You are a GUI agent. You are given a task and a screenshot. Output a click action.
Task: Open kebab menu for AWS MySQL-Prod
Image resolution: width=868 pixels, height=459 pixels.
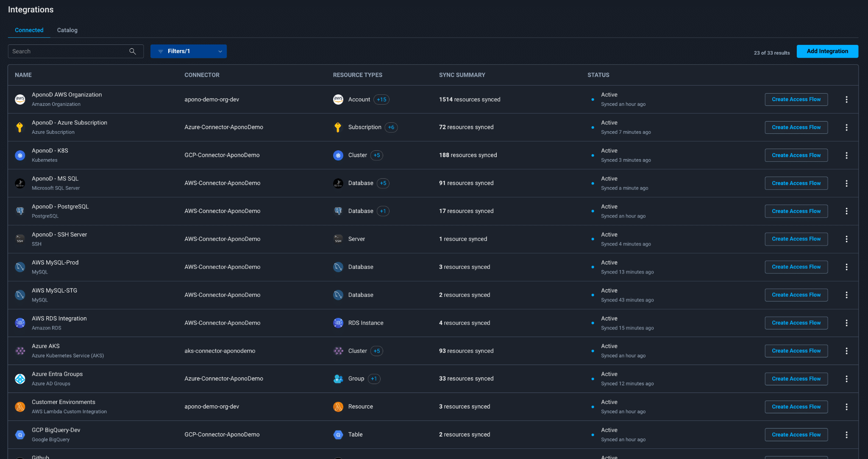846,267
